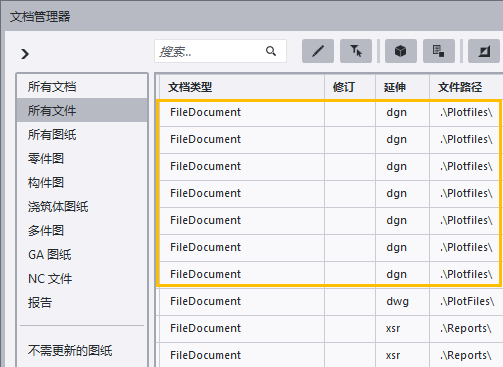The image size is (503, 367).
Task: Click the magnifier icon in search box
Action: point(271,51)
